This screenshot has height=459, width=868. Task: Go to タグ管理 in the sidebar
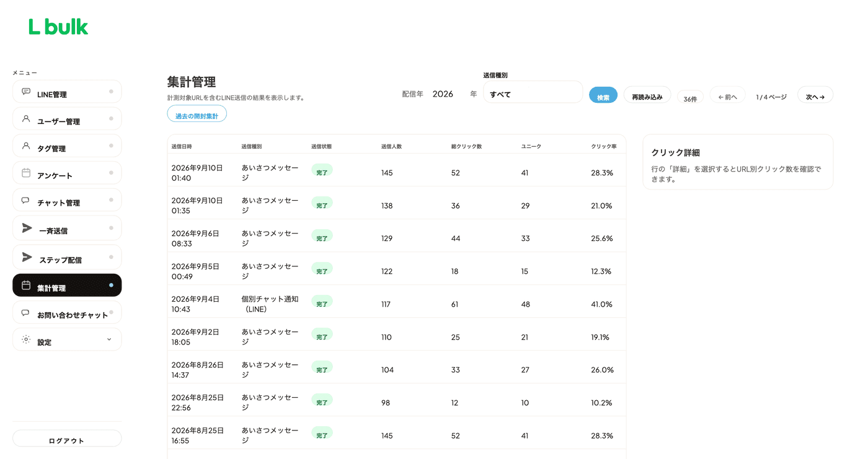(x=67, y=146)
